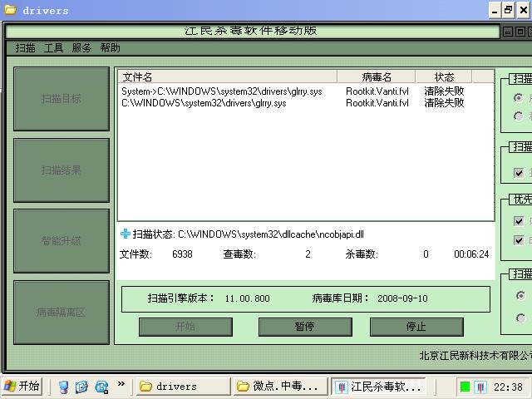532x399 pixels.
Task: Switch to 微点.中毒 taskbar folder
Action: [281, 387]
